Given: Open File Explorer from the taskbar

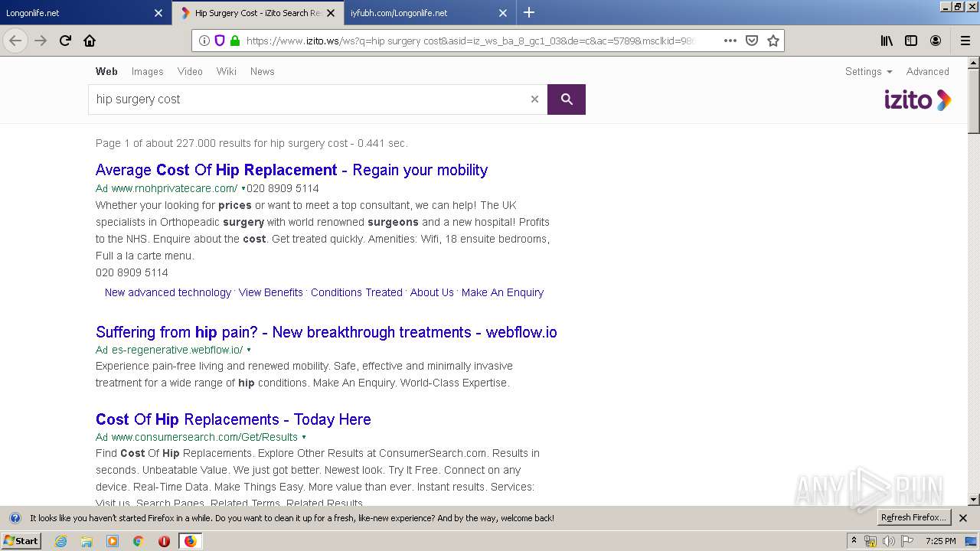Looking at the screenshot, I should tap(87, 541).
